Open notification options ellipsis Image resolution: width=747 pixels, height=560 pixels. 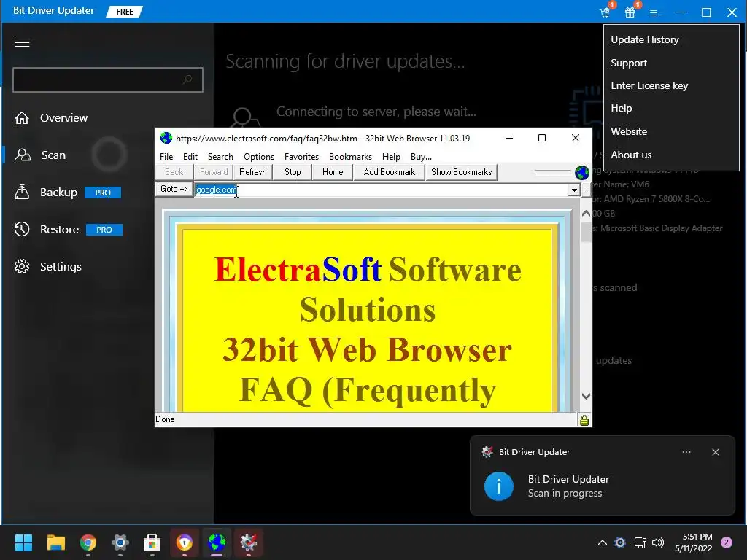point(686,452)
